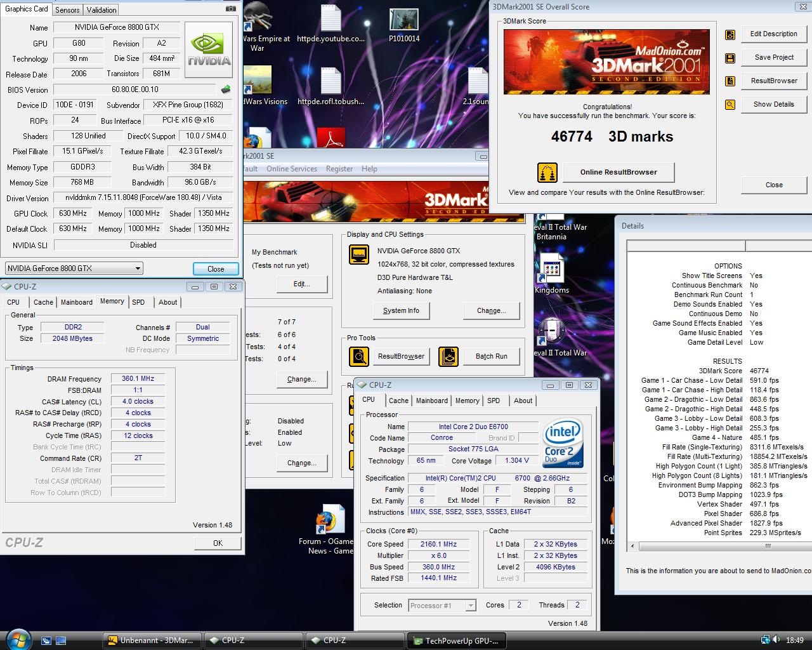Viewport: 812px width, 650px height.
Task: Click the System Info button
Action: 401,310
